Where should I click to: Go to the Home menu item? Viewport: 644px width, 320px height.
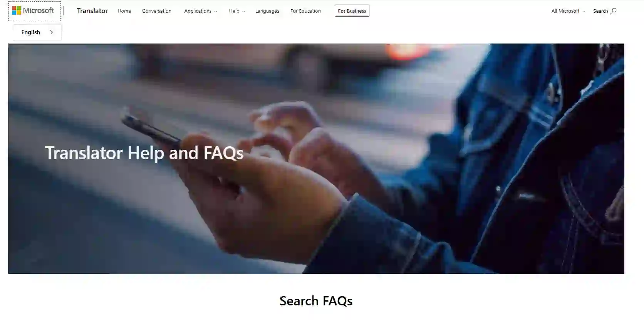point(124,11)
